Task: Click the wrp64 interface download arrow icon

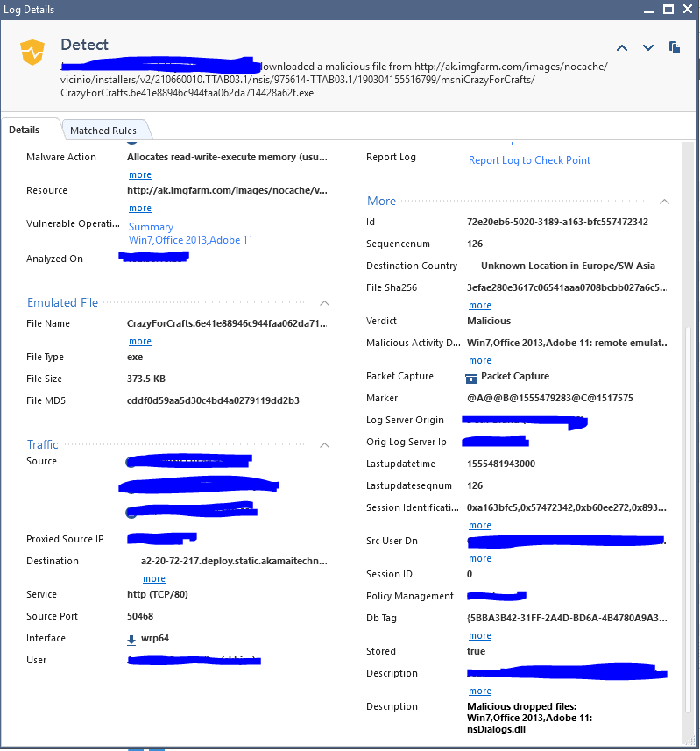Action: 131,639
